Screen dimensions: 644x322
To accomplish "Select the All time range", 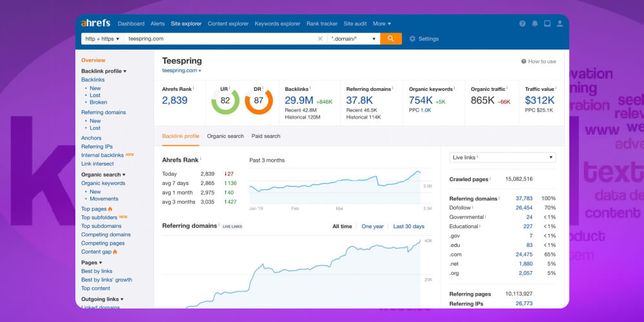I will pyautogui.click(x=342, y=226).
